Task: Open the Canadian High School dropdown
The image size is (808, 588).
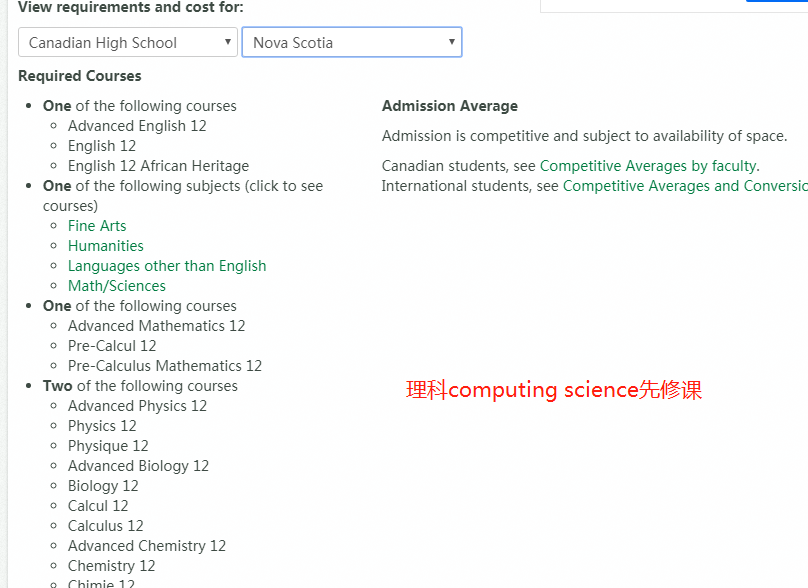Action: 127,42
